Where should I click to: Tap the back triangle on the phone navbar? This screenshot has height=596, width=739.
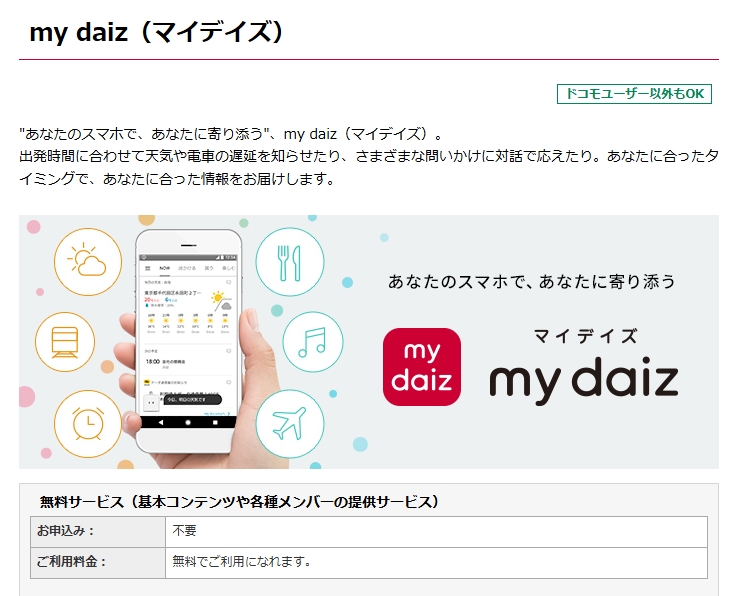[x=161, y=423]
